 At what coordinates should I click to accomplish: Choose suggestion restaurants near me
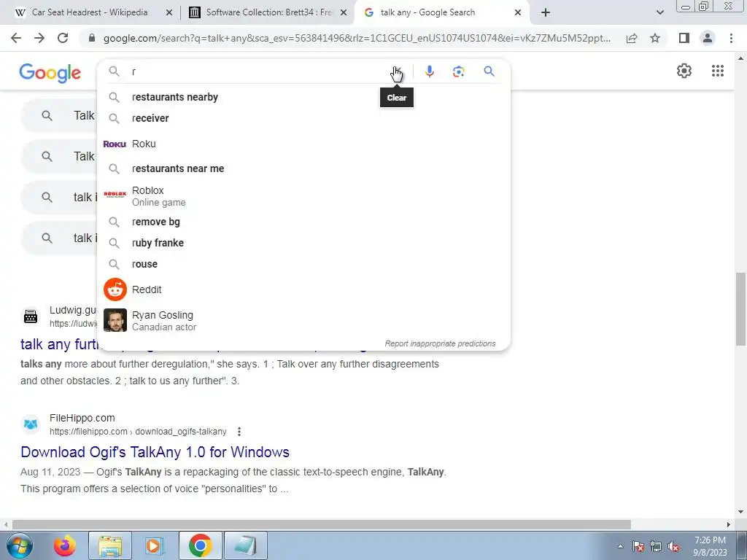click(303, 168)
